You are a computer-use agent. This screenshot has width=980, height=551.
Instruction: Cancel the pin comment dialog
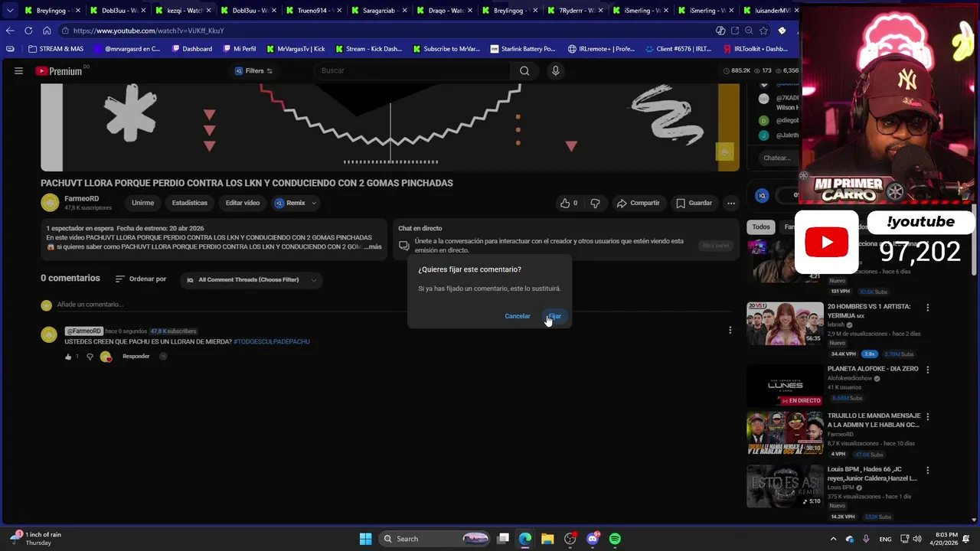coord(518,316)
